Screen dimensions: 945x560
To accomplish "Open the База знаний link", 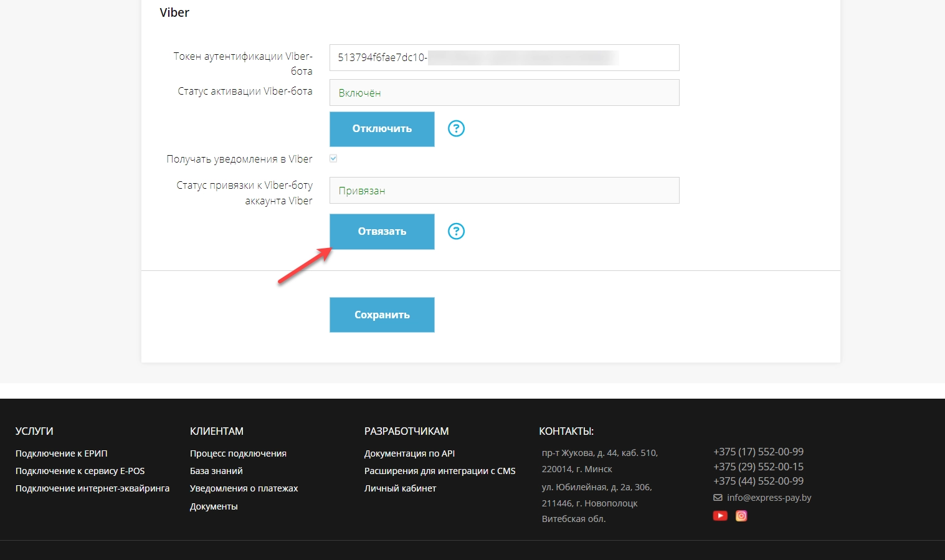I will (x=216, y=471).
